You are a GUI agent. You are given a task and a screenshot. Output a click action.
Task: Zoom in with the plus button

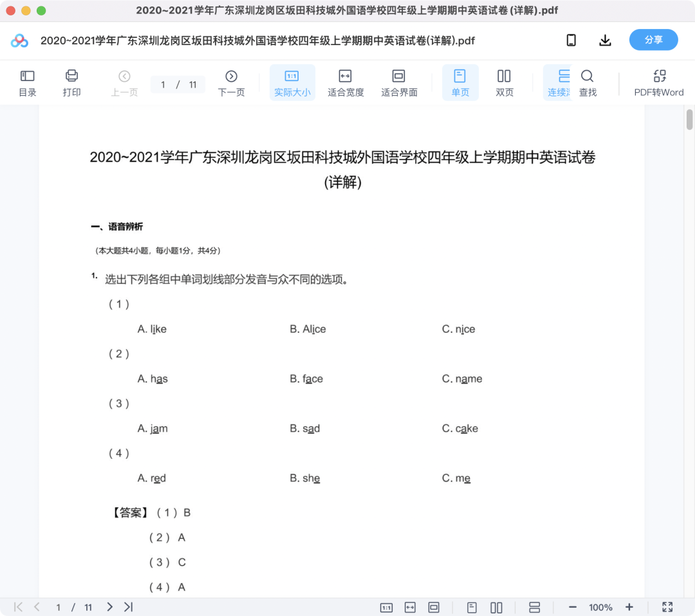(629, 607)
